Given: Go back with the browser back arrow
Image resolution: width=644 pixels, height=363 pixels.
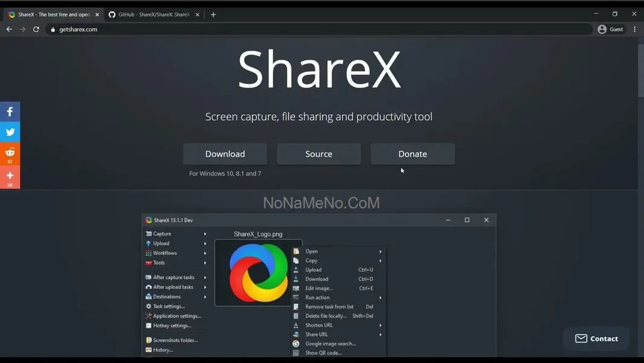Looking at the screenshot, I should click(x=9, y=29).
